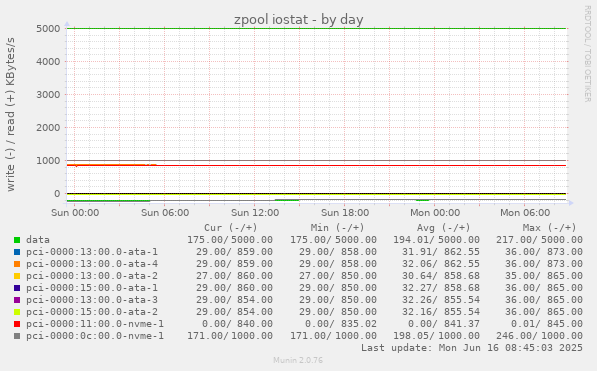
Task: Click the 5000 y-axis label
Action: [48, 29]
